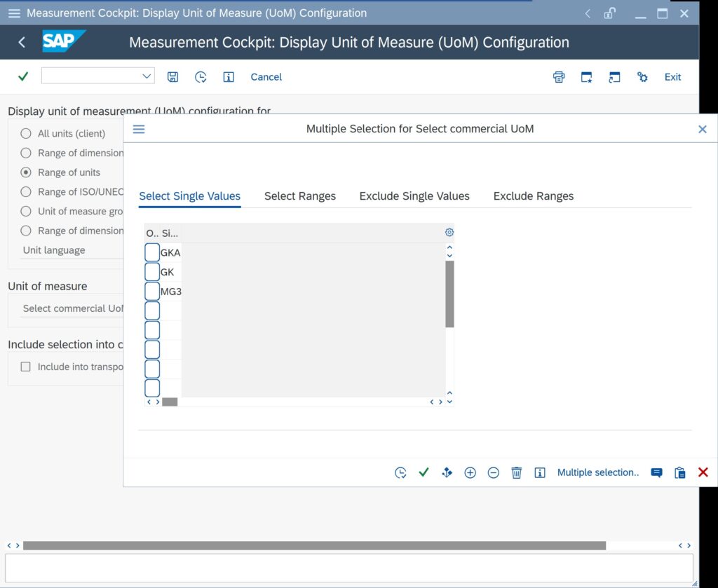Delete a line with the minus circle icon

[x=493, y=472]
